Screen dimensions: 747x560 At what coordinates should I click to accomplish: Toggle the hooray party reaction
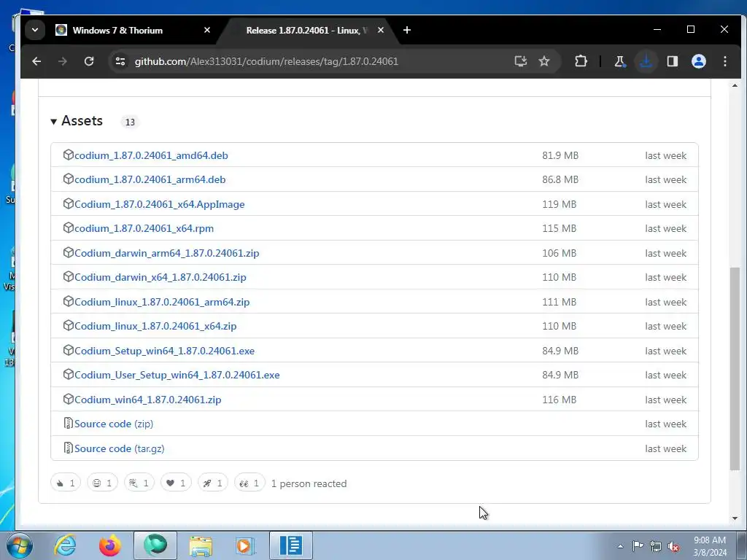click(x=139, y=483)
